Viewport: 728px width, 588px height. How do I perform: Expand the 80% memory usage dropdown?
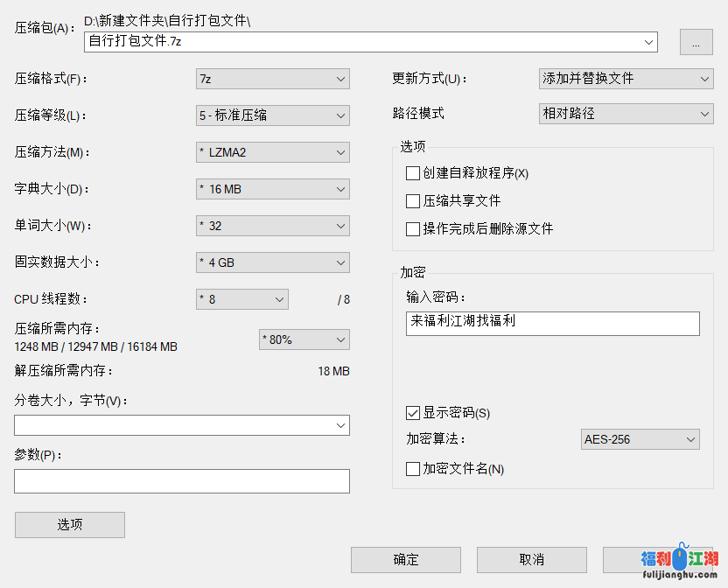pos(304,339)
